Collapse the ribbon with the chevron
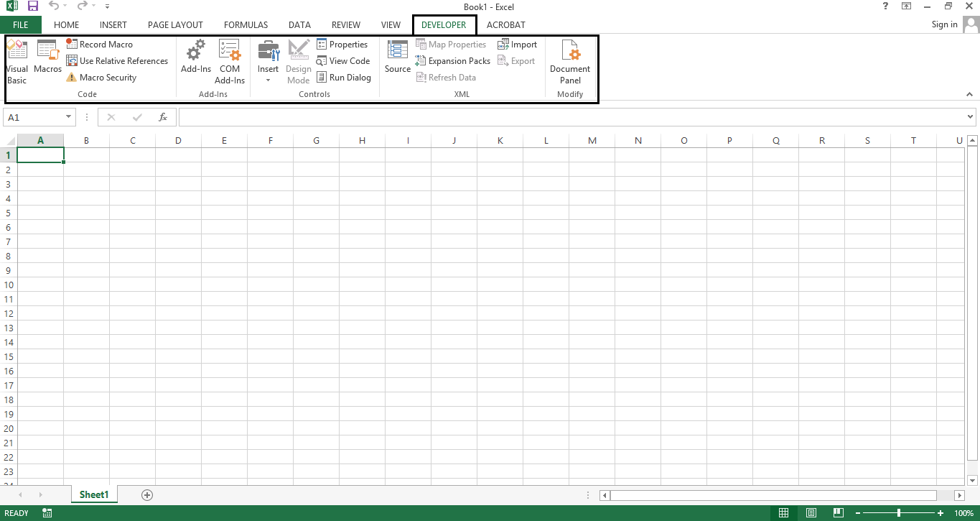 (969, 93)
